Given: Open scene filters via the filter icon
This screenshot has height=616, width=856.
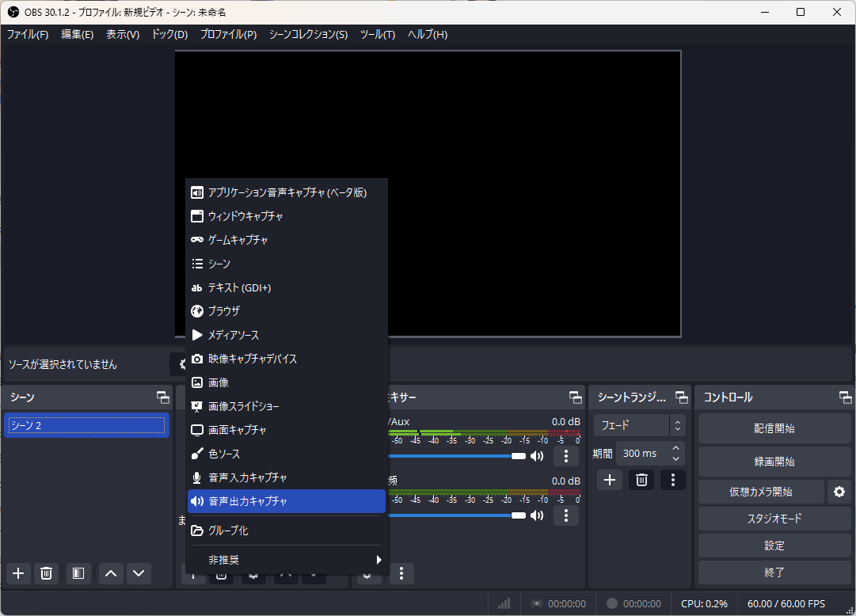Looking at the screenshot, I should click(78, 573).
